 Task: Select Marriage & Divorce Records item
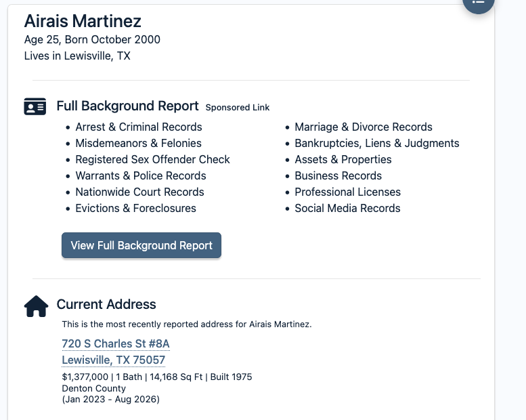(x=364, y=127)
